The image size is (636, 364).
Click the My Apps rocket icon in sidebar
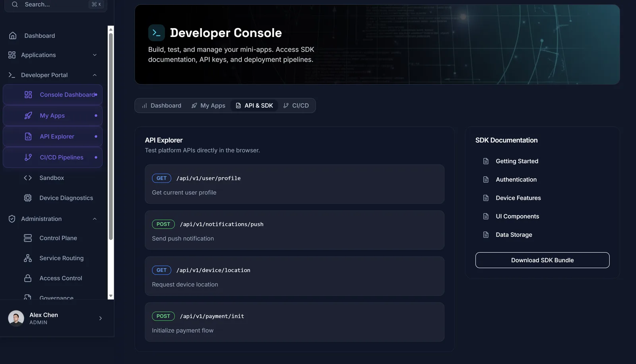[x=28, y=116]
